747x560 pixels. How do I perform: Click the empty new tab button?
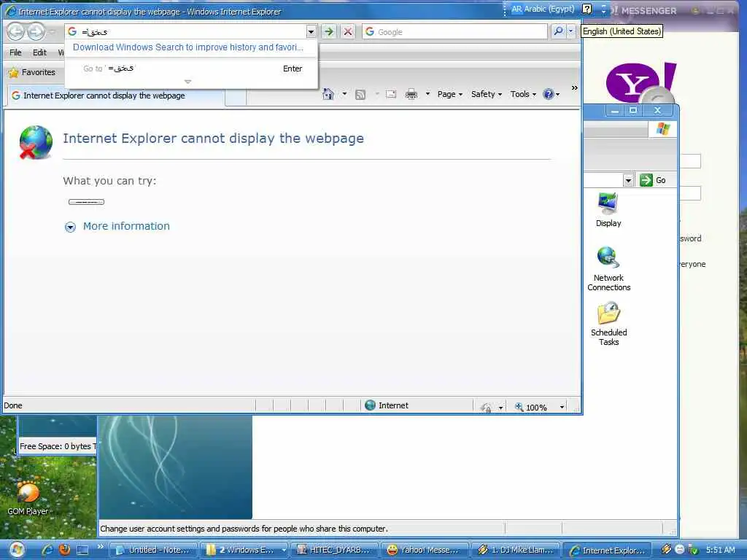tap(236, 97)
